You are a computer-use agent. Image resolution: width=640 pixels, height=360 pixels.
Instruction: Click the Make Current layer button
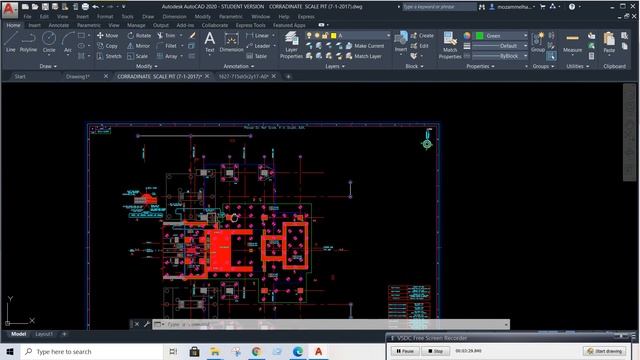point(365,46)
